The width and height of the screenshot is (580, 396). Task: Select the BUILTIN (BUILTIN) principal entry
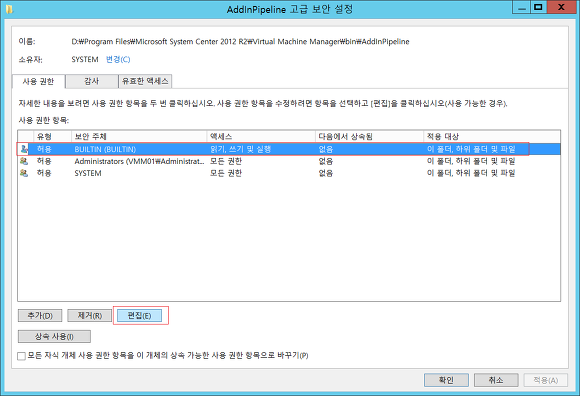pyautogui.click(x=105, y=149)
